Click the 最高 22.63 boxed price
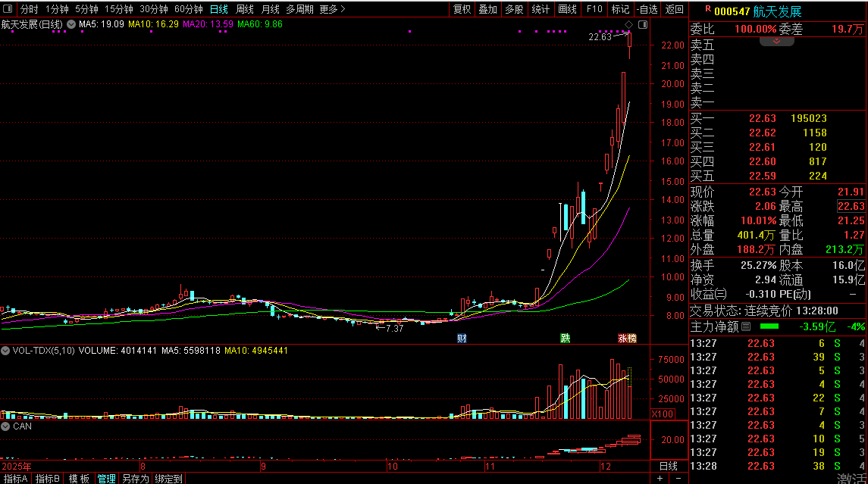 pos(851,206)
